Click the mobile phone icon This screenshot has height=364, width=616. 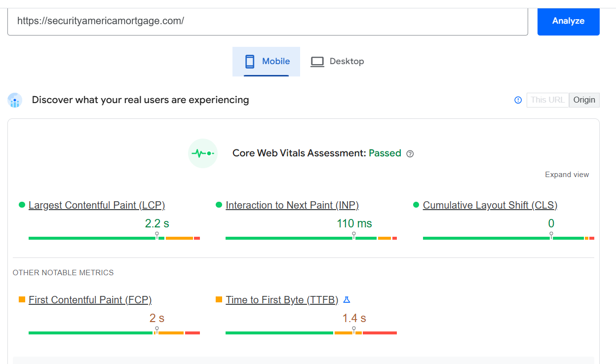[250, 62]
